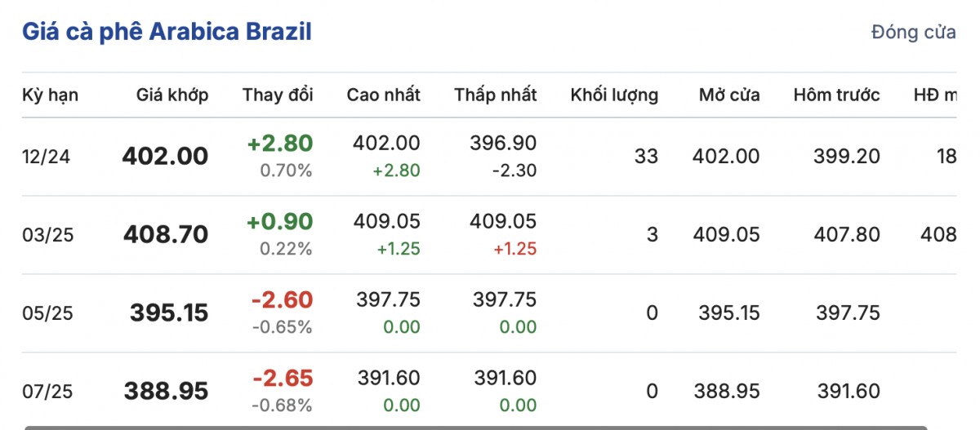Select the 07/25 contract row
Image resolution: width=980 pixels, height=430 pixels.
pyautogui.click(x=47, y=392)
